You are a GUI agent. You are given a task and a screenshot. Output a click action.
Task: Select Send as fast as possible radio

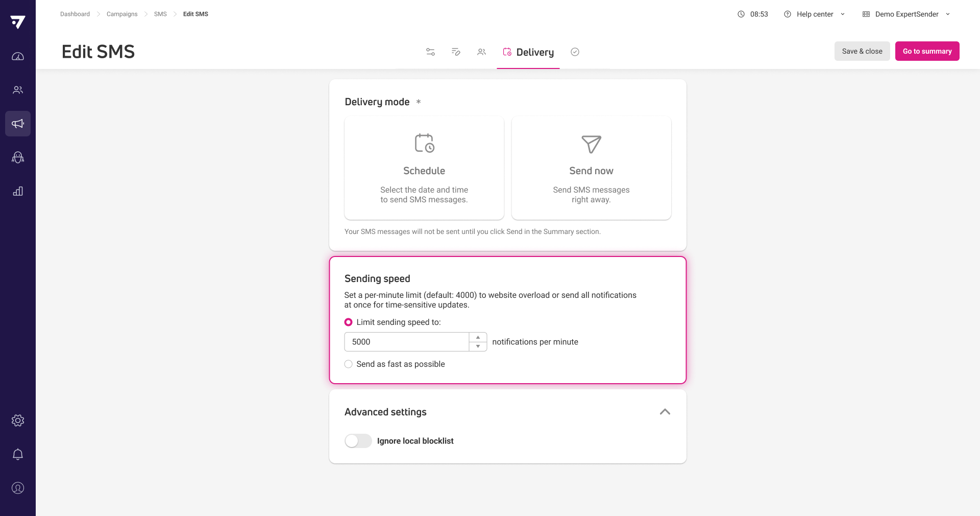pyautogui.click(x=348, y=364)
